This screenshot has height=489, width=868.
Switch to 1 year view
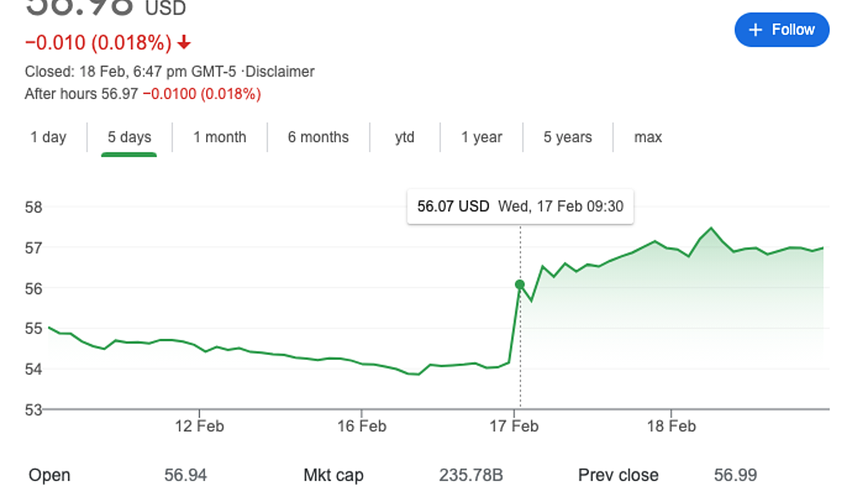481,137
